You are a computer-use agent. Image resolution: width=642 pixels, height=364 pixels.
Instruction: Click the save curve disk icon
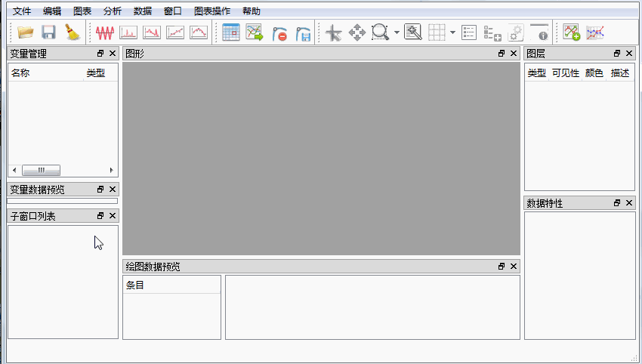pos(303,33)
